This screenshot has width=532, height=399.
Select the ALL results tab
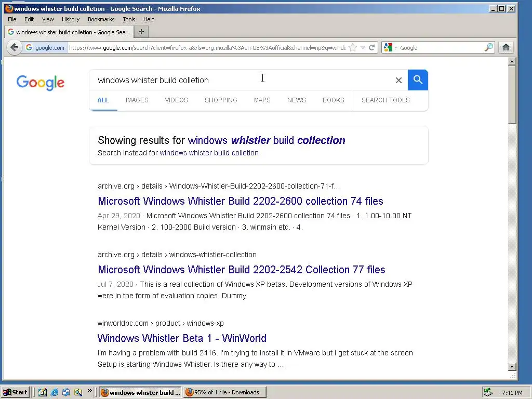pyautogui.click(x=103, y=100)
